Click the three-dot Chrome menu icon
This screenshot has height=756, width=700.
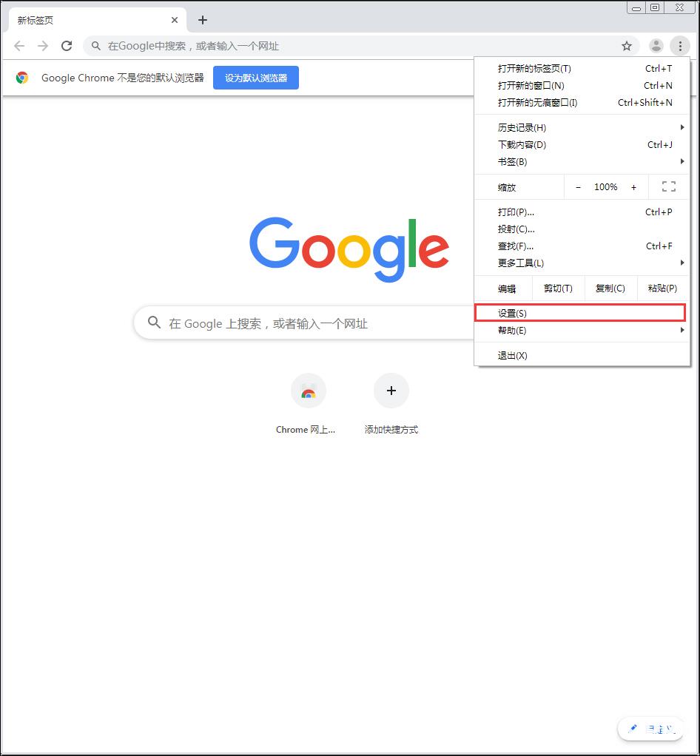point(680,46)
